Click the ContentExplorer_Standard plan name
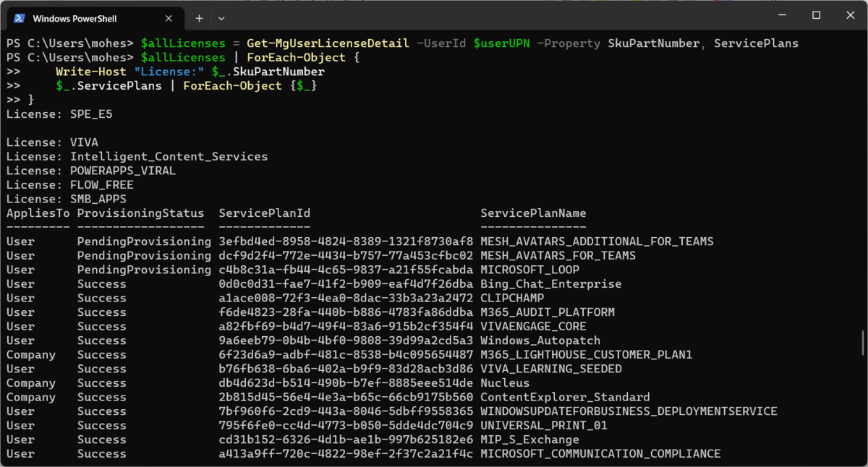 tap(565, 397)
